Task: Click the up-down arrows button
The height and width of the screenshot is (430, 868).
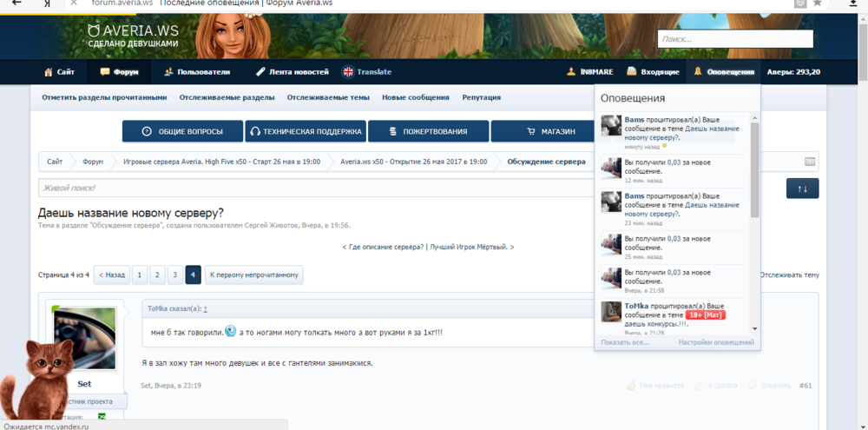Action: click(x=803, y=189)
